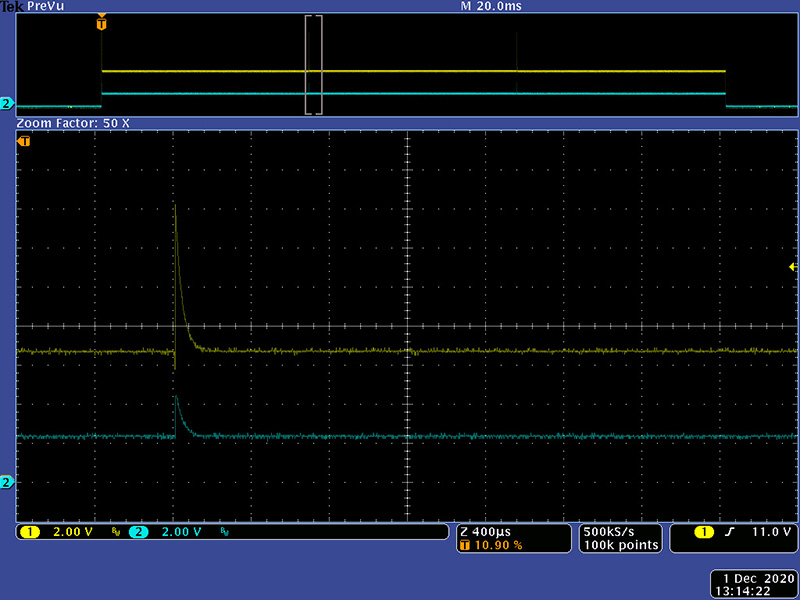The width and height of the screenshot is (800, 600).
Task: Click the channel 2 ground indicator in zoom view
Action: (x=7, y=483)
